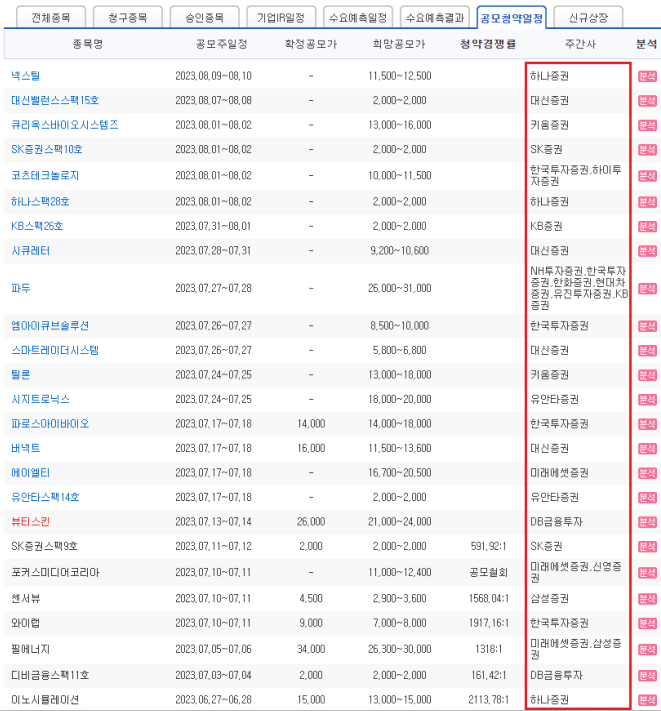This screenshot has width=661, height=711.
Task: Click the 청약경쟁률 column header
Action: pyautogui.click(x=488, y=44)
